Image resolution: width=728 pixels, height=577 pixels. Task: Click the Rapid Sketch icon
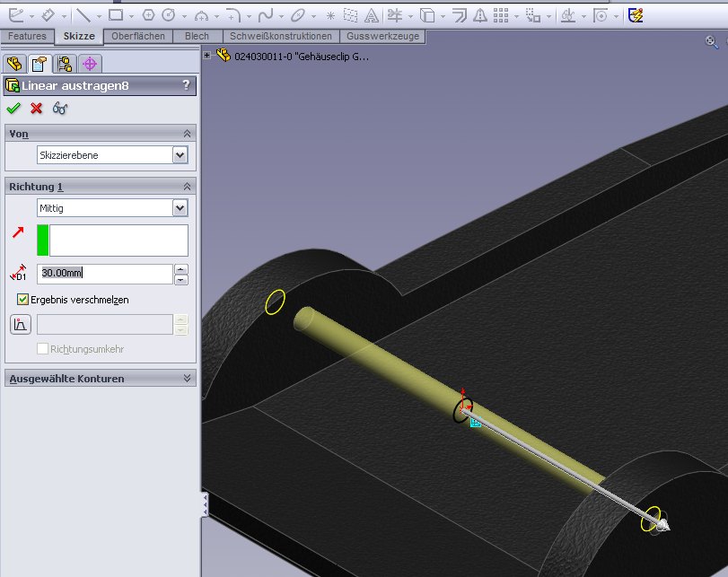click(x=636, y=15)
